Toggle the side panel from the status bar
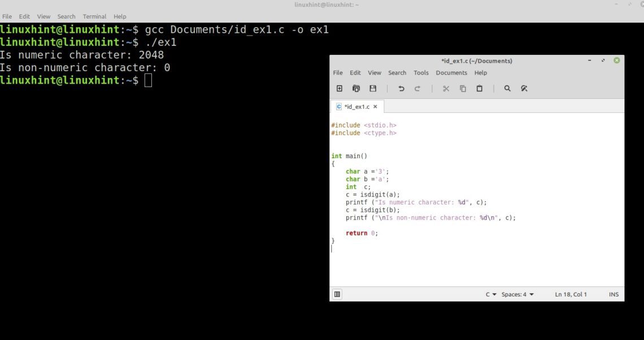Image resolution: width=644 pixels, height=340 pixels. (337, 294)
